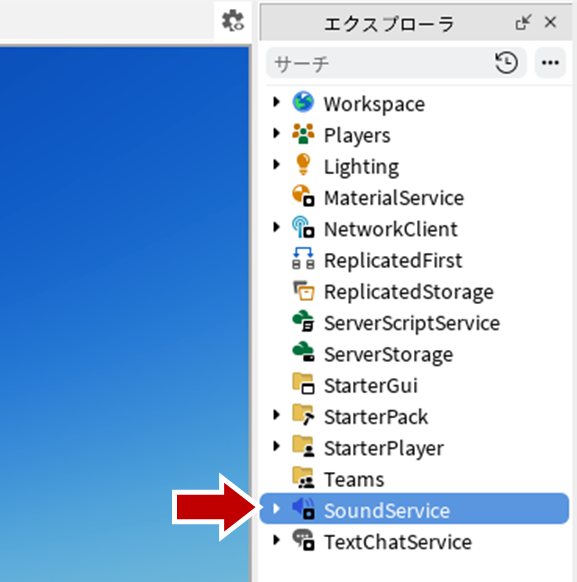Select the ServerStorage label
Viewport: 577px width, 582px height.
point(389,354)
